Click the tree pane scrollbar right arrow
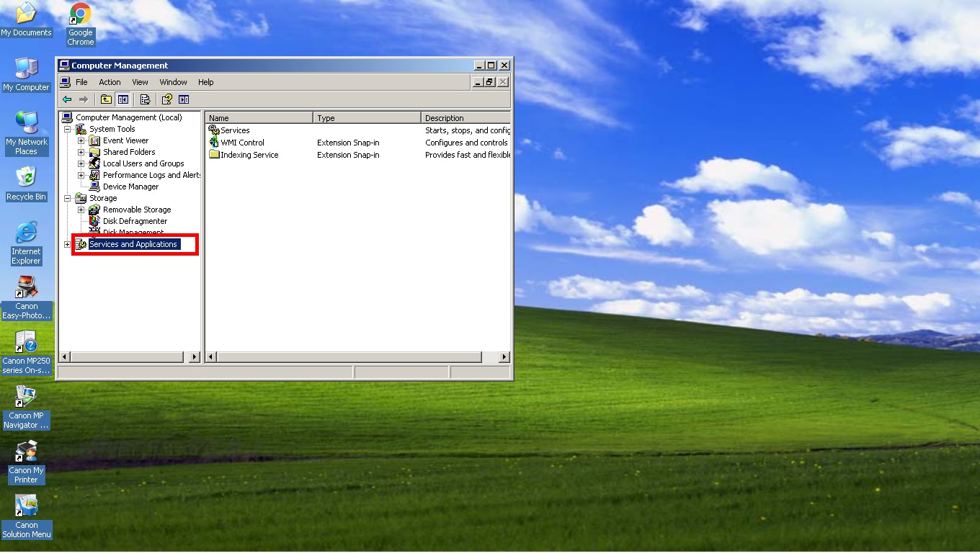Viewport: 980px width, 553px height. click(194, 356)
